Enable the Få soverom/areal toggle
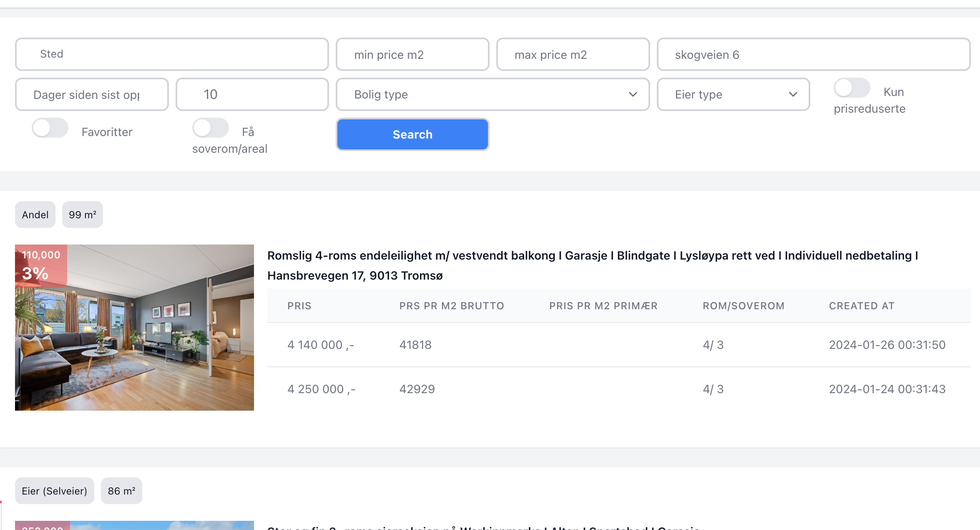 [x=210, y=128]
